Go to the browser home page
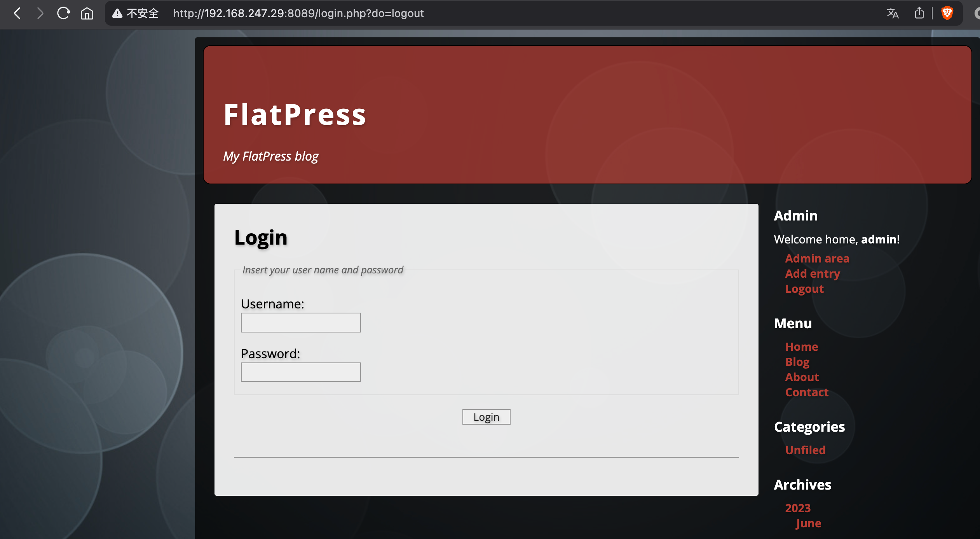The image size is (980, 539). 87,14
